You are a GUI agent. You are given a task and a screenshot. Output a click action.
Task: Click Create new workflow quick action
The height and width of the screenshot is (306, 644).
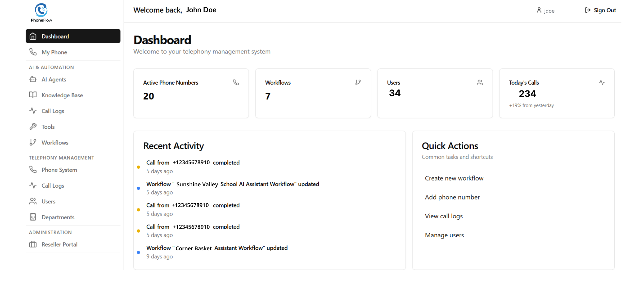pos(454,178)
